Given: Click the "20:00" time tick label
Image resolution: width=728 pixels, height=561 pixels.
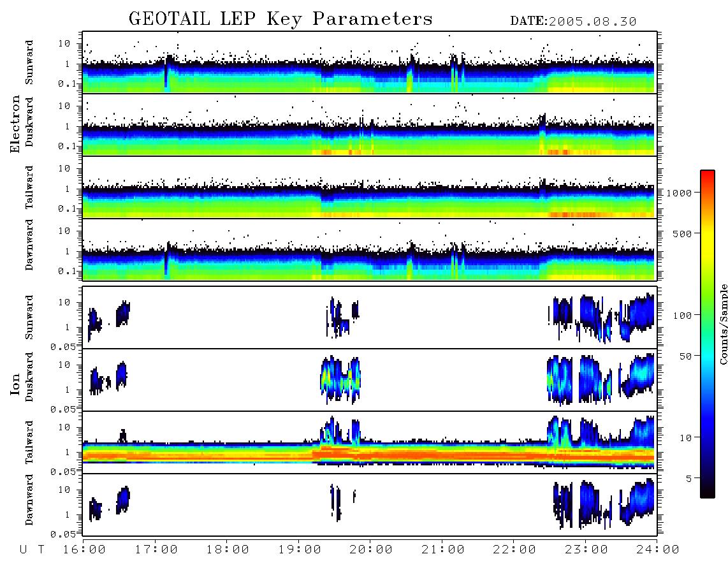Looking at the screenshot, I should [x=371, y=550].
